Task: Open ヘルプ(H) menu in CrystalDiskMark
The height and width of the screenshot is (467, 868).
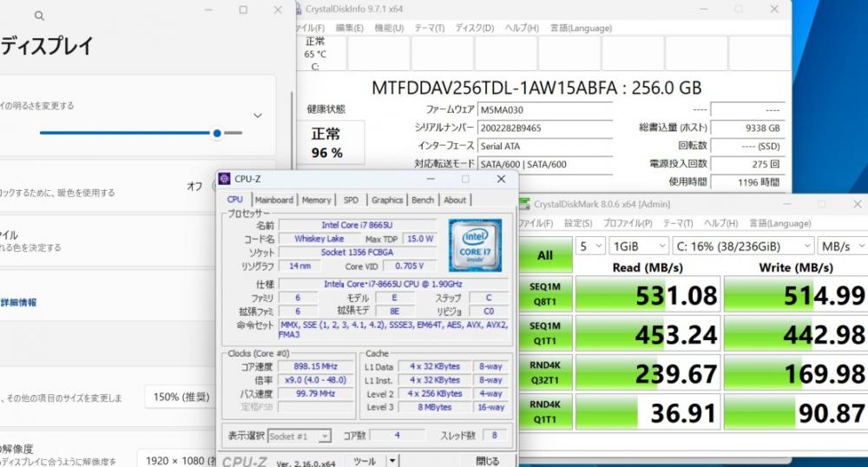Action: pos(720,223)
